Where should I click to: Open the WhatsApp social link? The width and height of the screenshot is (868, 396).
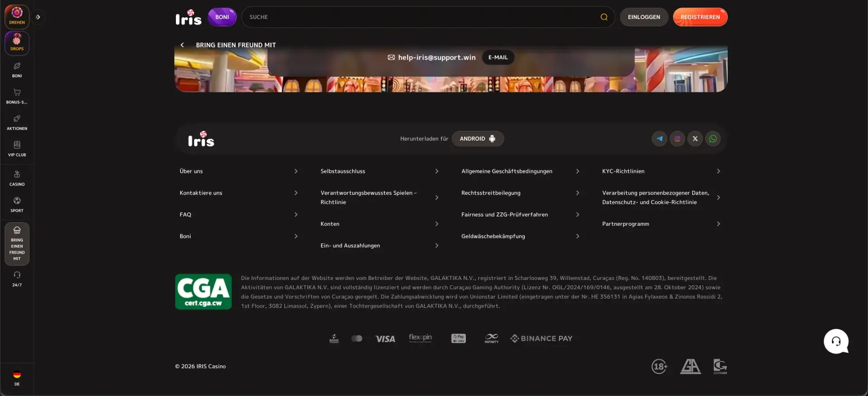pyautogui.click(x=713, y=139)
